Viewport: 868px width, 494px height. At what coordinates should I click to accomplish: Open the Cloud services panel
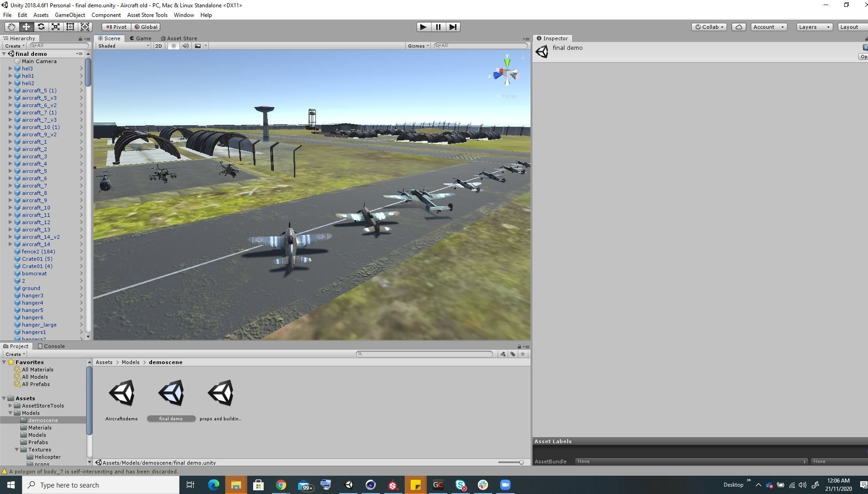(x=739, y=27)
